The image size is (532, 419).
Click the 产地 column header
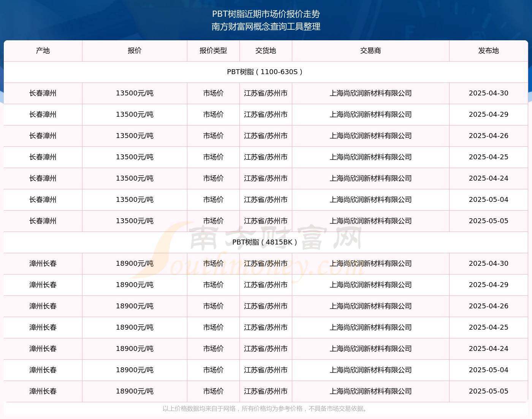(43, 51)
